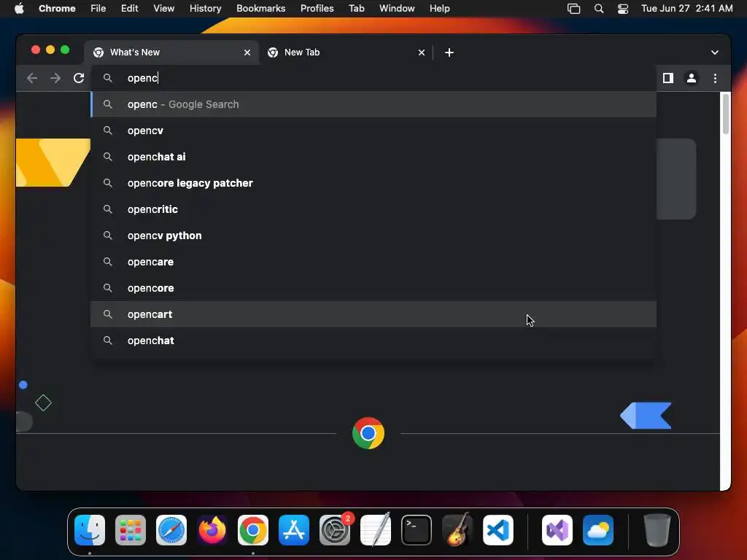The width and height of the screenshot is (747, 560).
Task: Open the Bookmarks menu
Action: coord(260,8)
